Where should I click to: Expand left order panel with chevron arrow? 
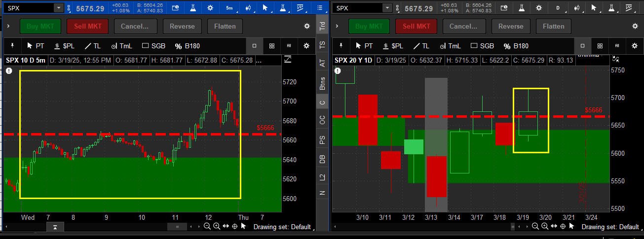pyautogui.click(x=9, y=26)
